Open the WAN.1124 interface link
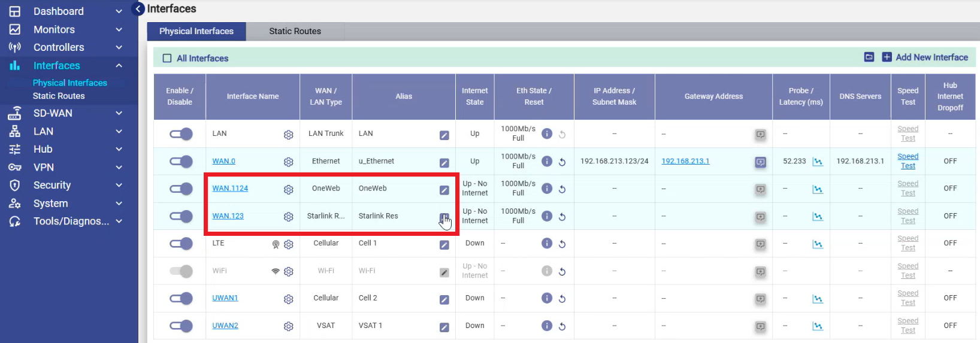 (230, 189)
